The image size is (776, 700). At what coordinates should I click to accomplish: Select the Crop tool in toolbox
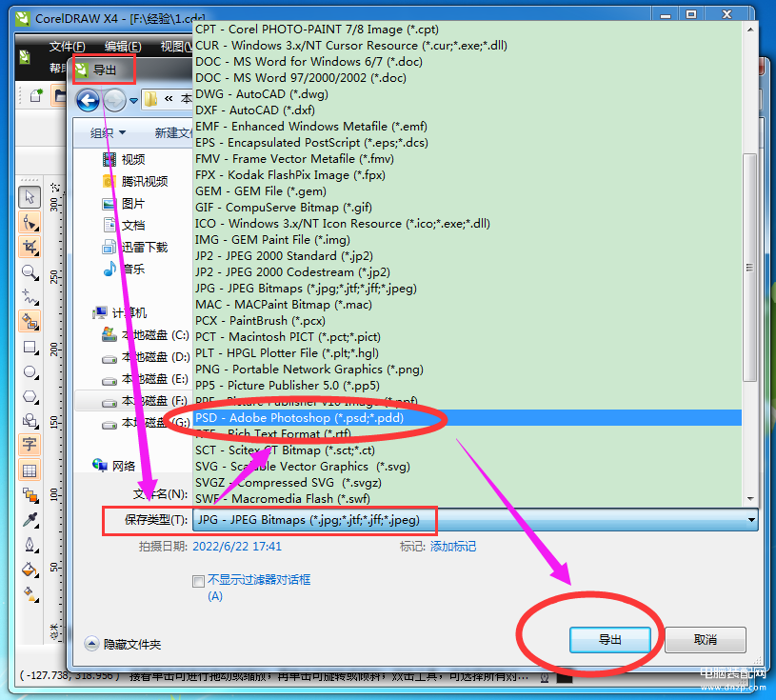click(x=30, y=247)
